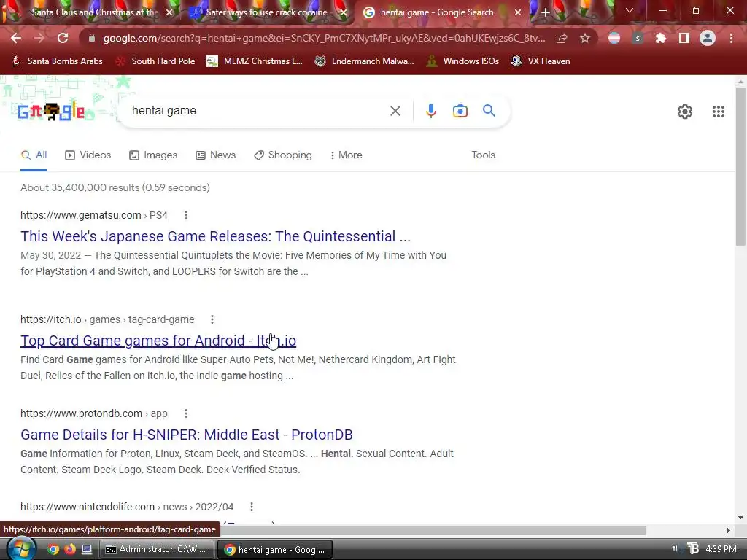
Task: Open a new tab with the plus button
Action: [x=546, y=12]
